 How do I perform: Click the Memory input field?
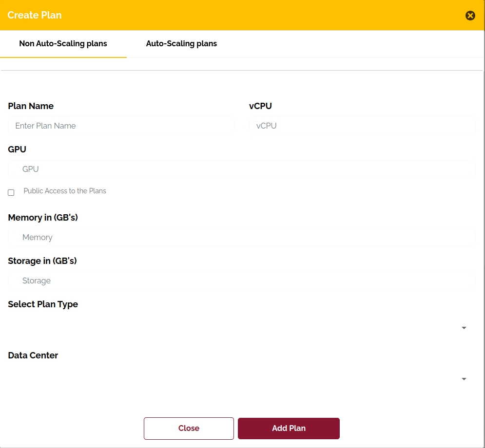241,238
